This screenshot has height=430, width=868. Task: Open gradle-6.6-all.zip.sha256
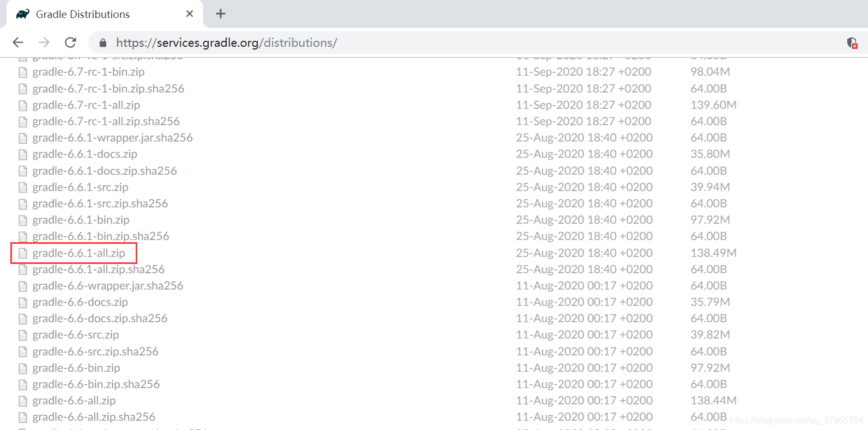[x=94, y=416]
